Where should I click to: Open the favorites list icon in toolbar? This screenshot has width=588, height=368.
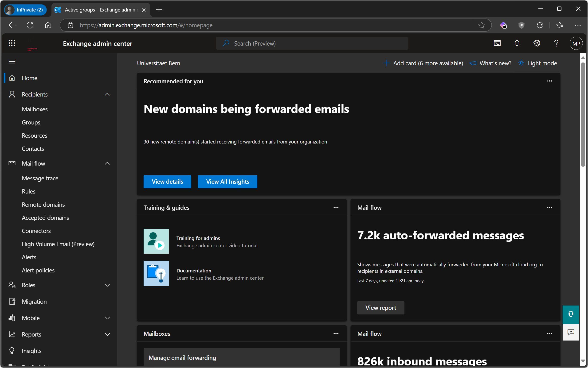560,25
